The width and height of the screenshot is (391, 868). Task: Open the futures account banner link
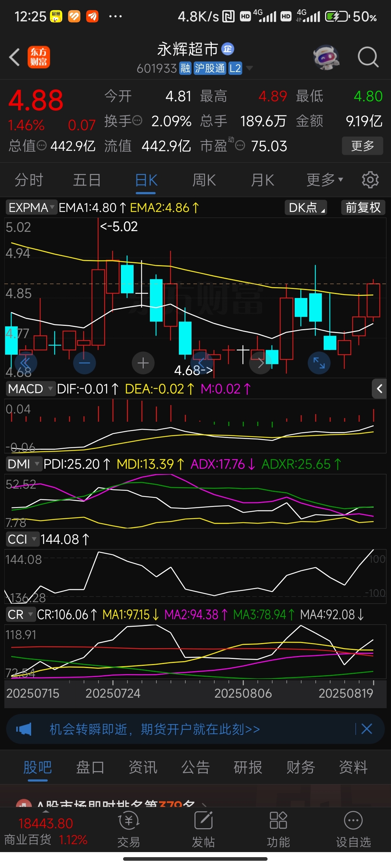pos(155,729)
